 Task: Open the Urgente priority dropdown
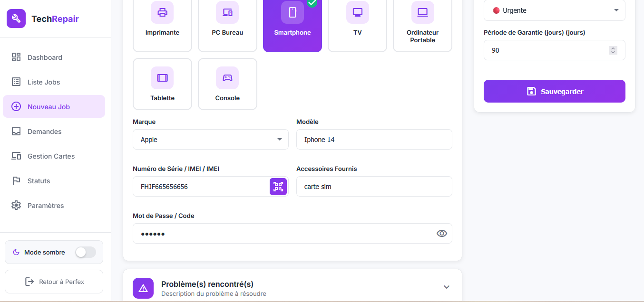click(x=554, y=10)
